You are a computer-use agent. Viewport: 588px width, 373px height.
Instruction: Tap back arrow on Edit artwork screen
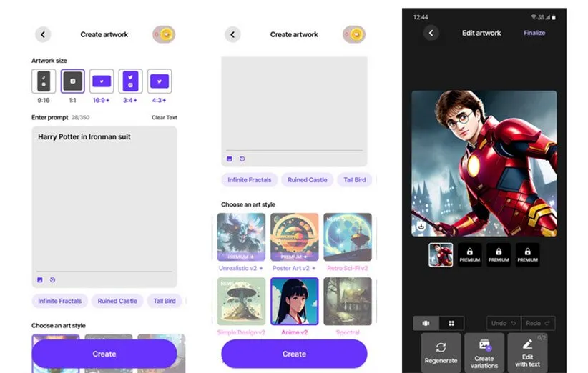[x=431, y=33]
